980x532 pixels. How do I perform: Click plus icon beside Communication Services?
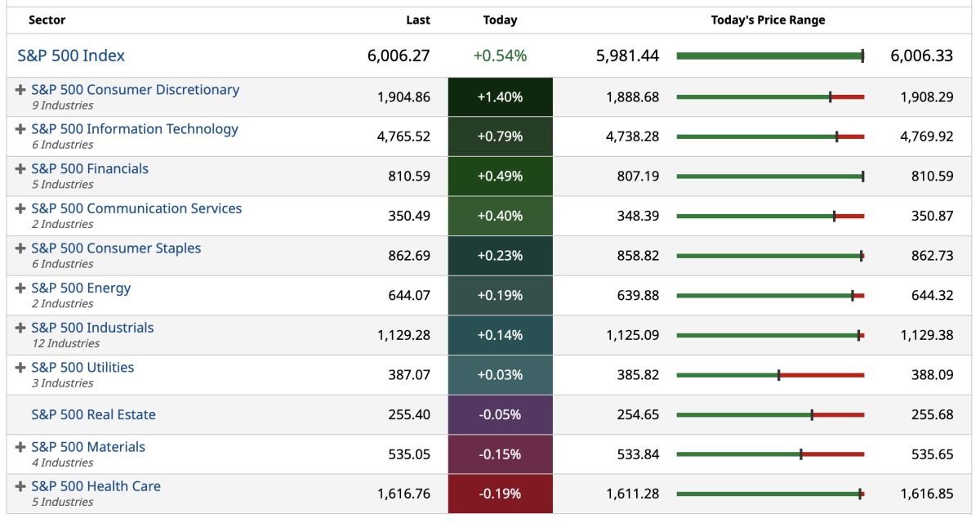coord(20,208)
